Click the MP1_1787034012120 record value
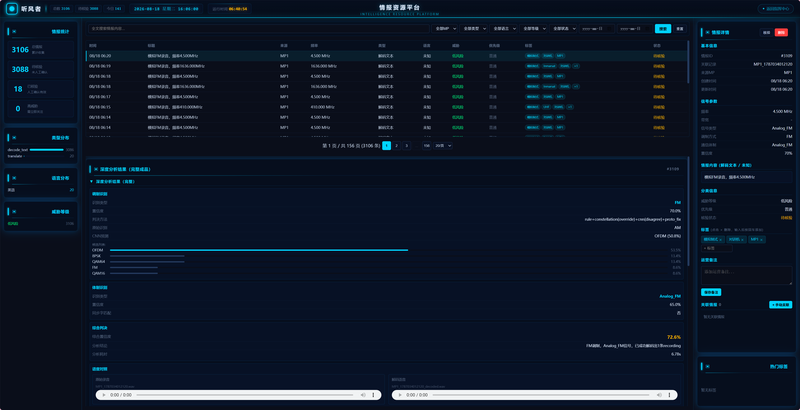Screen dimensions: 800x410 coord(773,64)
